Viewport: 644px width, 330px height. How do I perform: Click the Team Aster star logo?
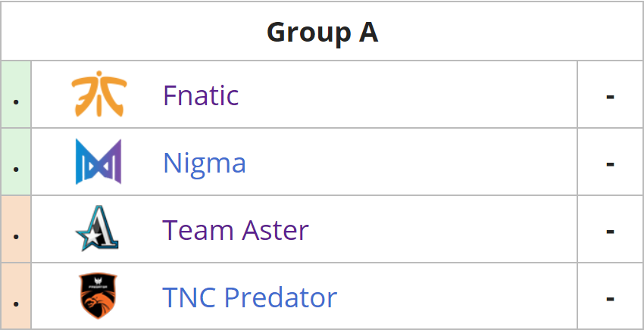click(x=97, y=229)
